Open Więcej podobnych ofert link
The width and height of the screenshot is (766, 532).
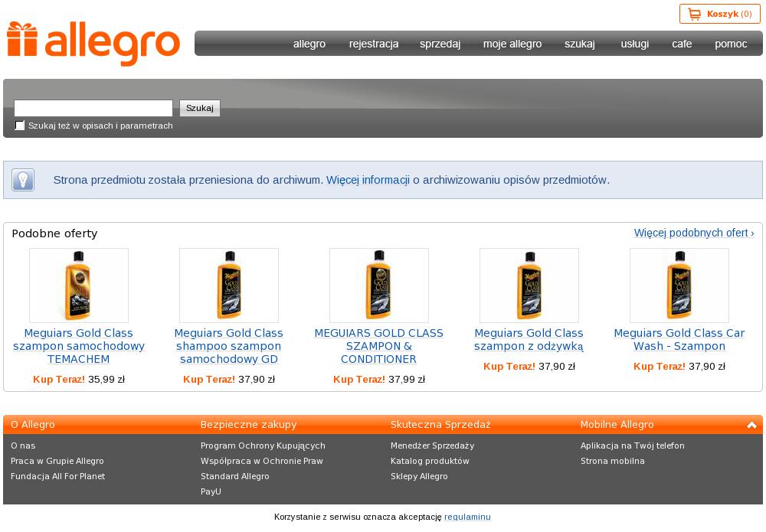694,233
